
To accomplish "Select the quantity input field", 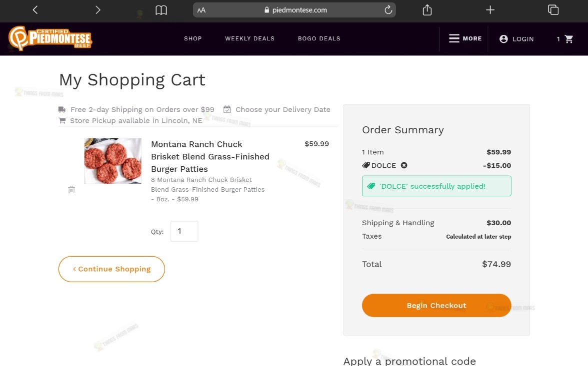I will coord(184,231).
